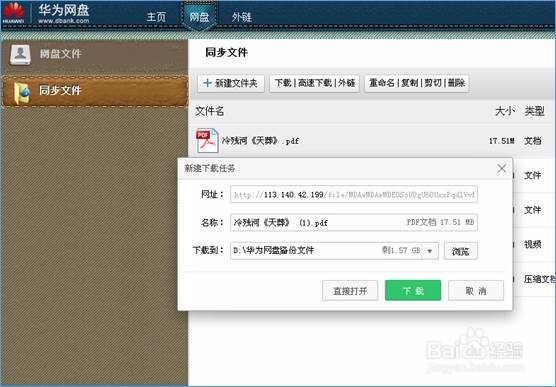Open the 主页 tab

pos(156,17)
